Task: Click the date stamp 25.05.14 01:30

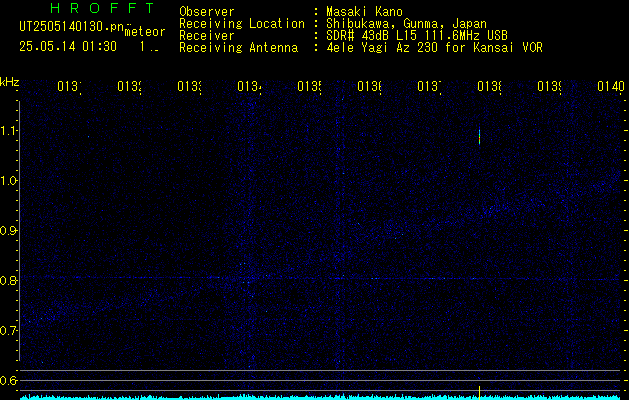Action: pyautogui.click(x=68, y=47)
